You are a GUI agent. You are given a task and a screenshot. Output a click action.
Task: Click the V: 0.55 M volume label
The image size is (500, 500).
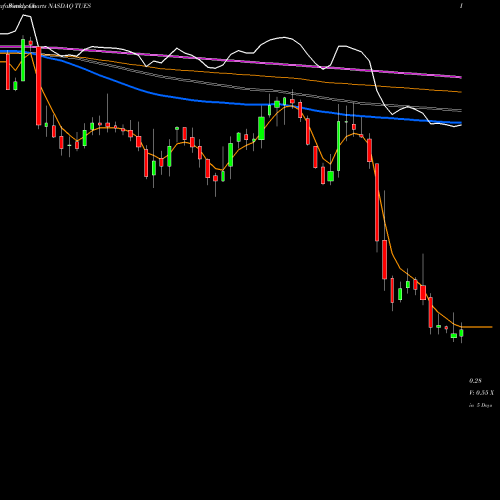[x=481, y=393]
